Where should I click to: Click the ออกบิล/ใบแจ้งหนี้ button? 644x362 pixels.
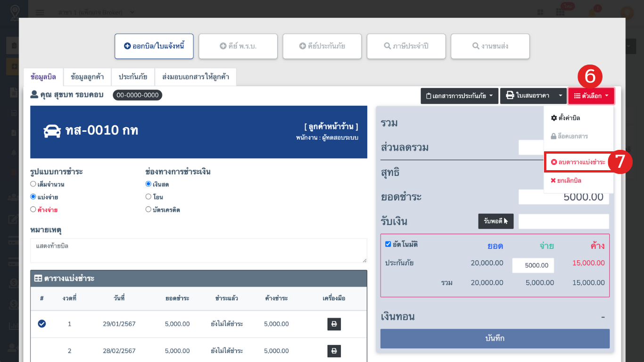(x=154, y=46)
